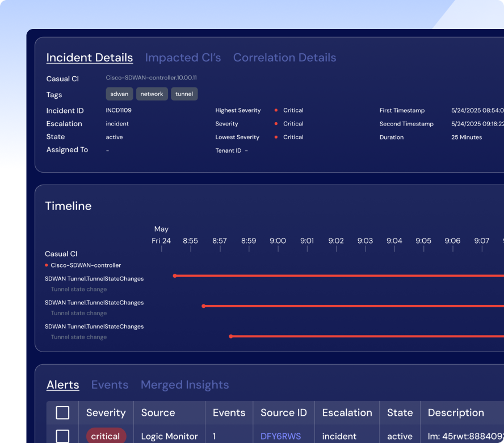Click the incident ID value INCD1109

tap(119, 110)
